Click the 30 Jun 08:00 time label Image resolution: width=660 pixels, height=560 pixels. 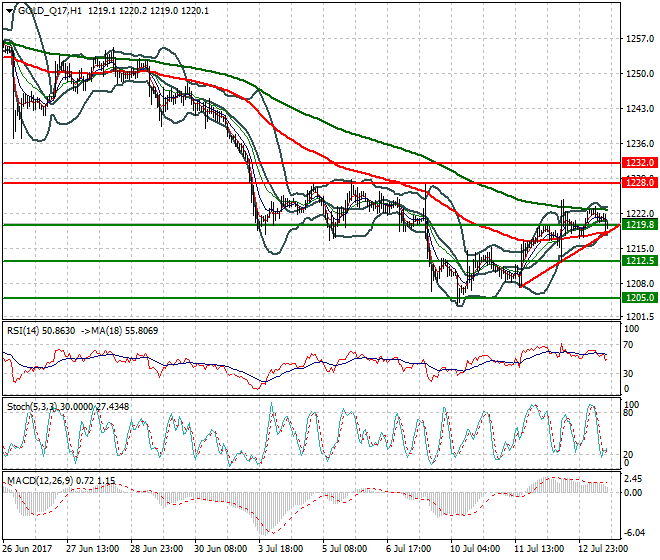click(221, 549)
